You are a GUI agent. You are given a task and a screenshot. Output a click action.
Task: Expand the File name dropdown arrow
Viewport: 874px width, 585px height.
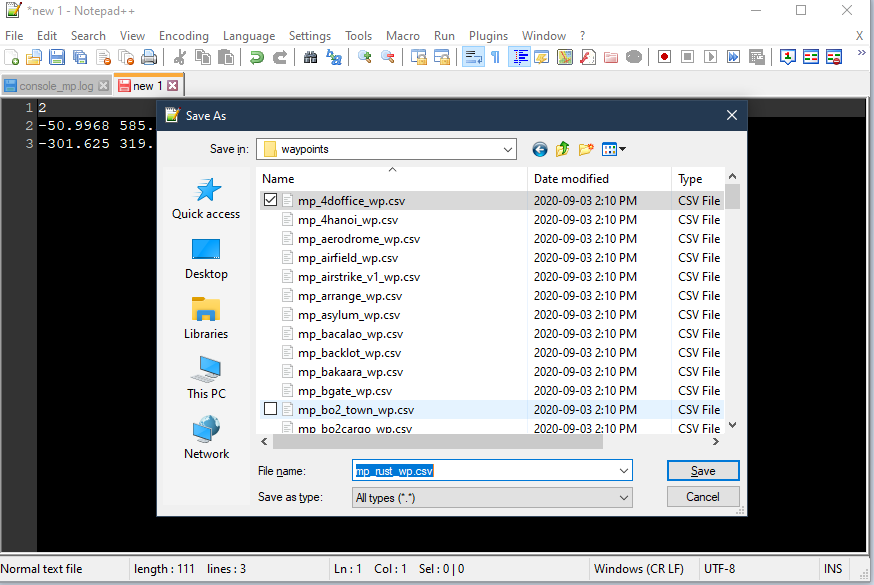[x=624, y=470]
